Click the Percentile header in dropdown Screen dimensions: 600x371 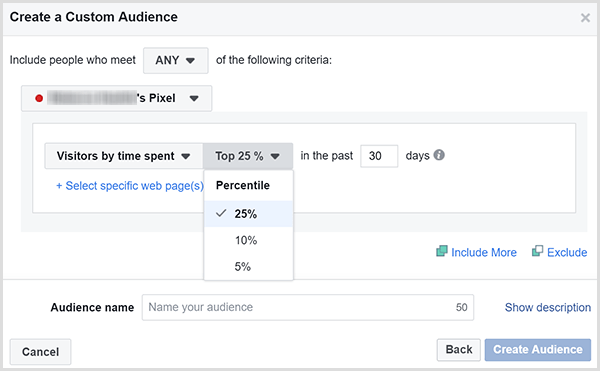point(243,186)
